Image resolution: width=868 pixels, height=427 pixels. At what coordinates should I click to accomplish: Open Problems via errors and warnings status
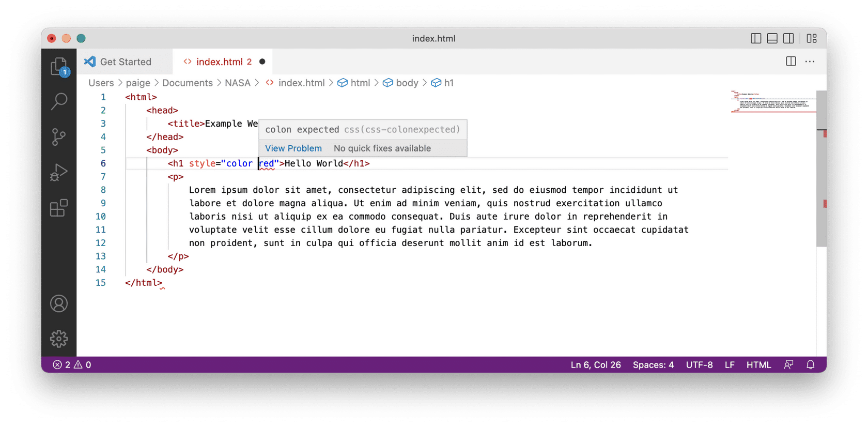click(x=72, y=365)
